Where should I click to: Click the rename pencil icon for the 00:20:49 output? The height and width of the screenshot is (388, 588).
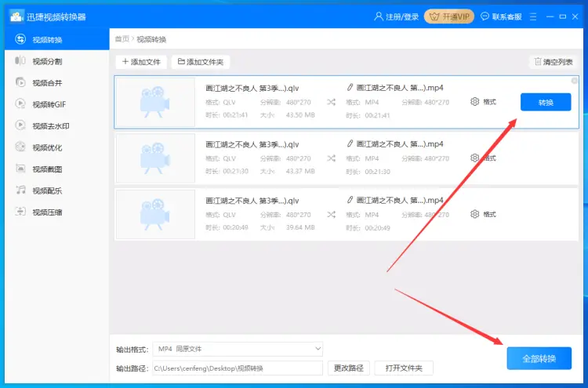click(350, 200)
